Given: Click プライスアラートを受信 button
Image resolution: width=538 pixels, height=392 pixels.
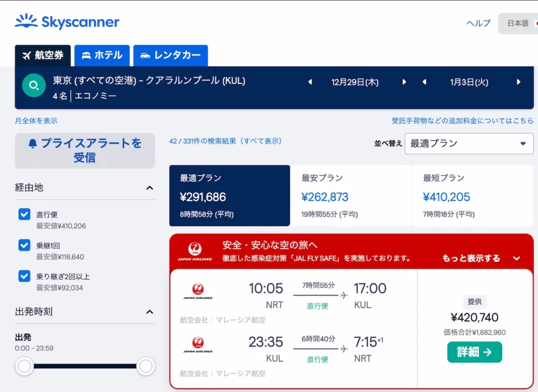Looking at the screenshot, I should 85,151.
